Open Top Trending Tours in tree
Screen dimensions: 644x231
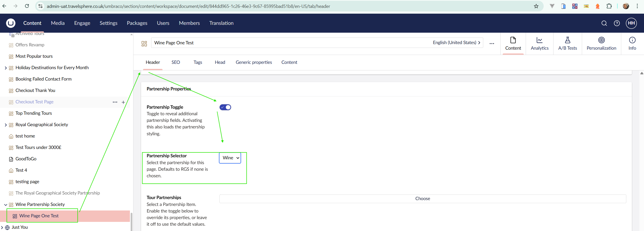point(34,113)
